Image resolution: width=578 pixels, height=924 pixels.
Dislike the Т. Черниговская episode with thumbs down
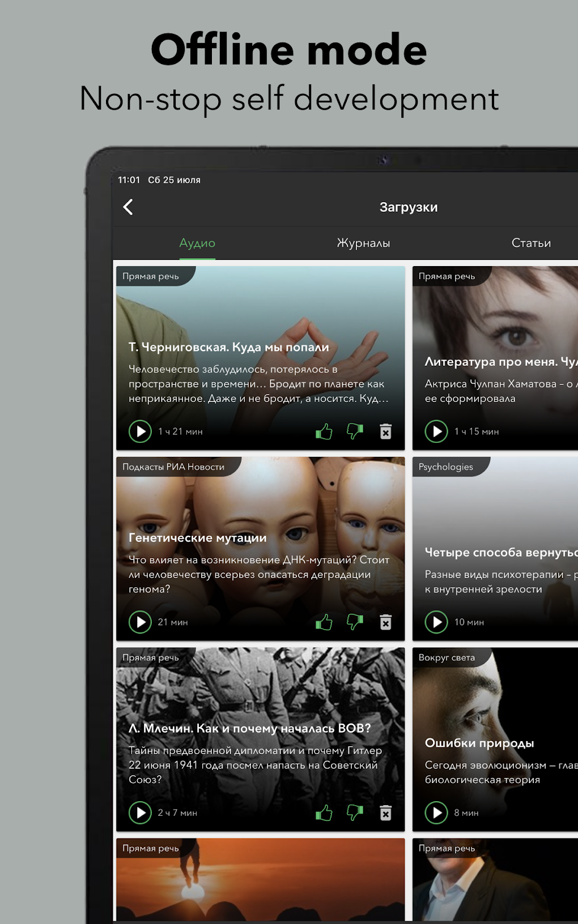pos(355,431)
